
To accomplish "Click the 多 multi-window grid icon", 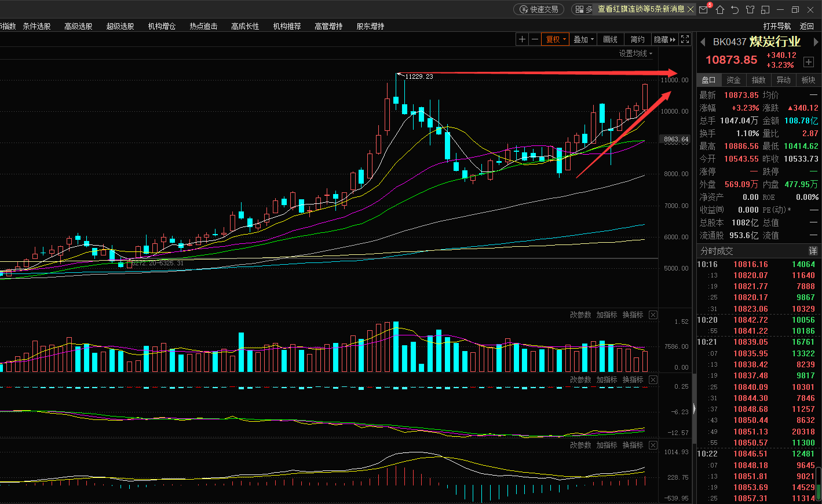I will 584,9.
